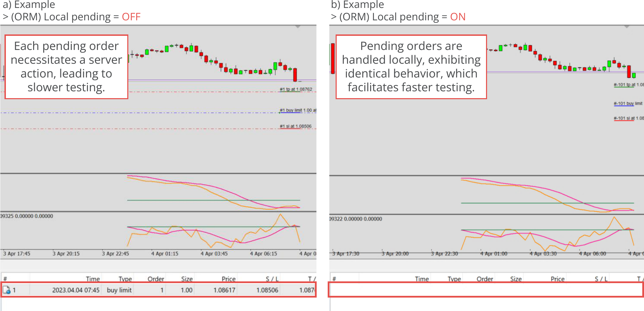This screenshot has width=644, height=311.
Task: Click the Time column header in the example b table
Action: 422,279
